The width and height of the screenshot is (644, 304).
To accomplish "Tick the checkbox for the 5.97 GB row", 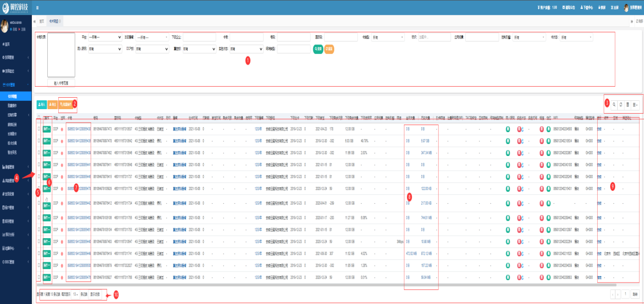I will pos(39,141).
